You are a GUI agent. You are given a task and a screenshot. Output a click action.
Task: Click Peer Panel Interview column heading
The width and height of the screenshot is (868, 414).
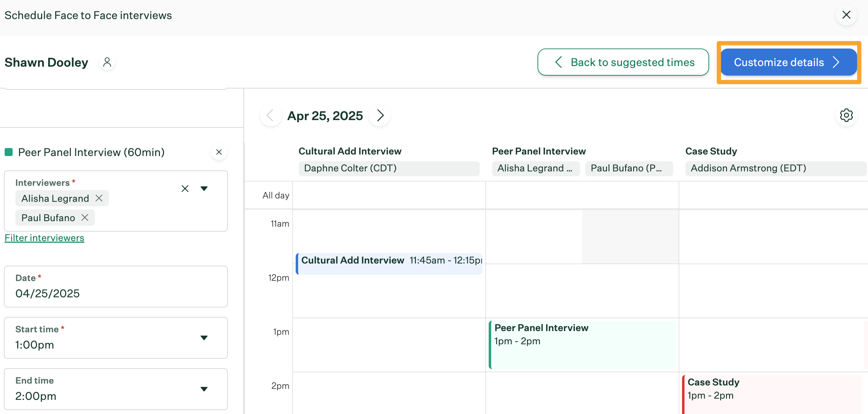(539, 151)
